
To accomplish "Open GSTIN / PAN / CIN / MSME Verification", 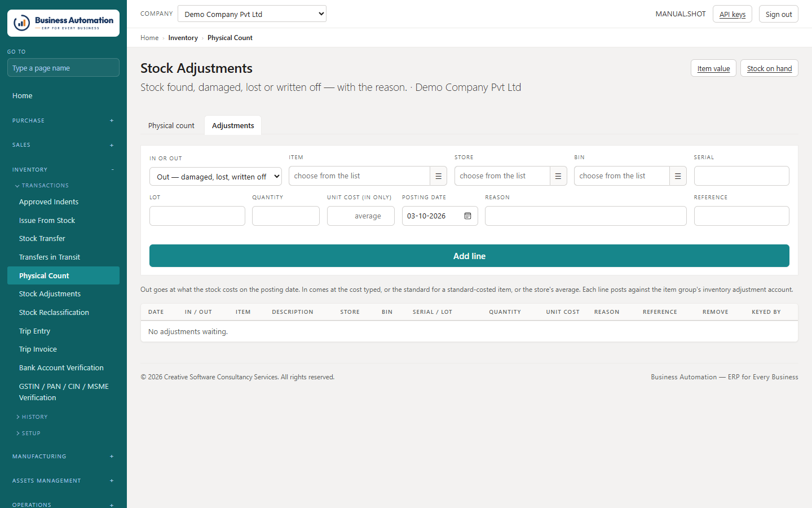I will pyautogui.click(x=63, y=392).
